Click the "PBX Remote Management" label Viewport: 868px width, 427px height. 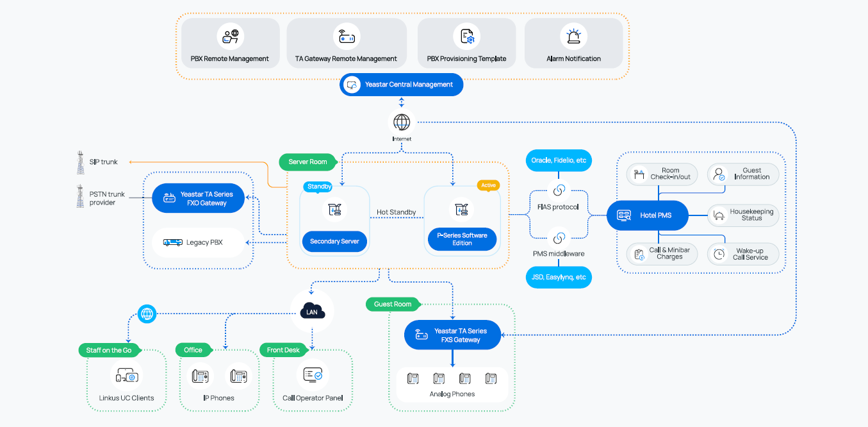[x=230, y=59]
